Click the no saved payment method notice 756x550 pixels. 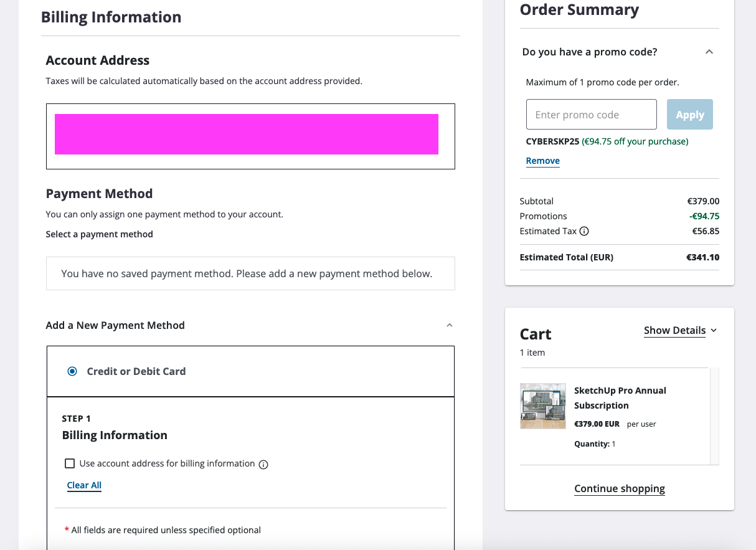pos(247,273)
